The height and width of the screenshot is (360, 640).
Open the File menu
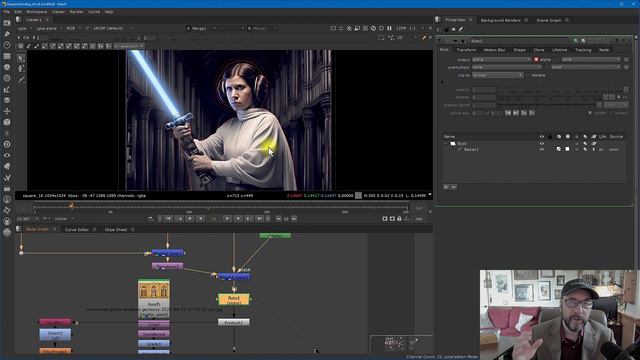click(7, 12)
